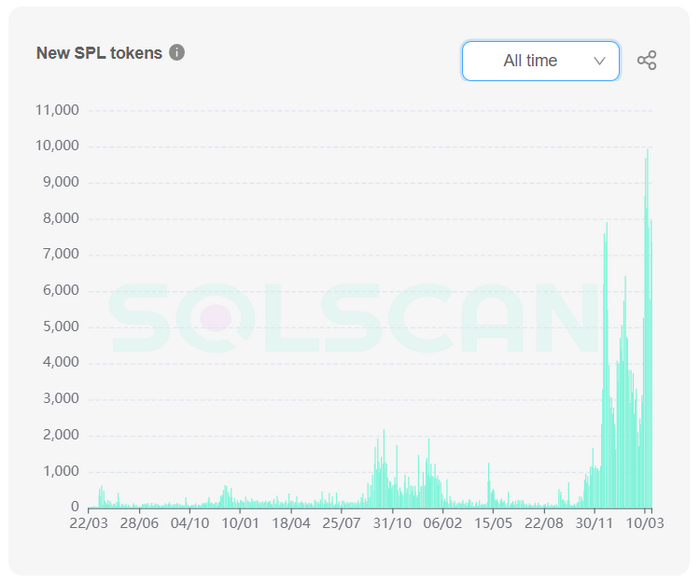The width and height of the screenshot is (700, 584).
Task: Click the share icon at top right
Action: (x=646, y=60)
